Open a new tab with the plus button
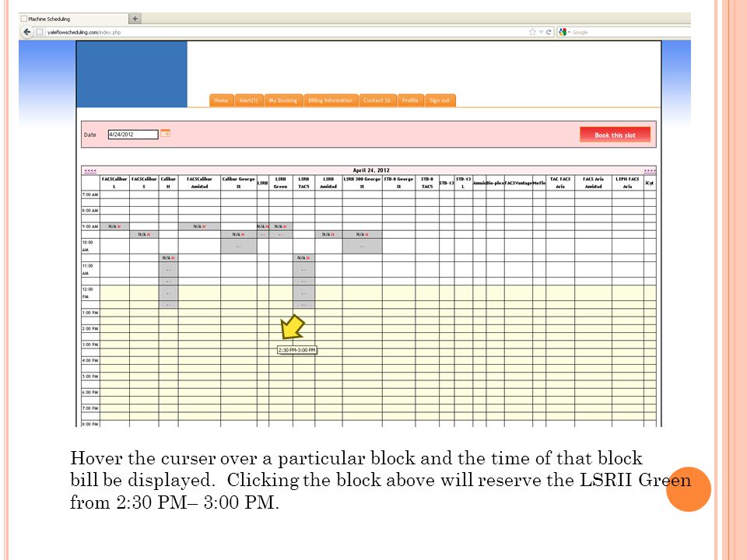The width and height of the screenshot is (747, 560). tap(135, 19)
